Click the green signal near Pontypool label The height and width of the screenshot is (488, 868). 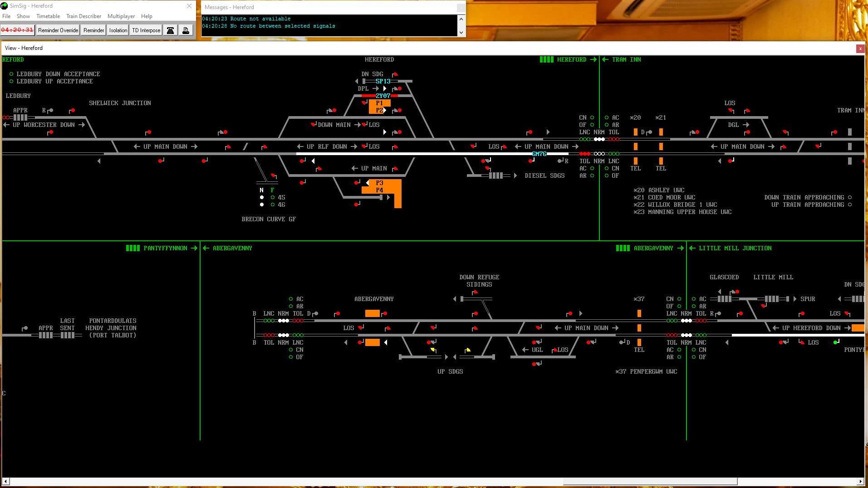tap(836, 342)
